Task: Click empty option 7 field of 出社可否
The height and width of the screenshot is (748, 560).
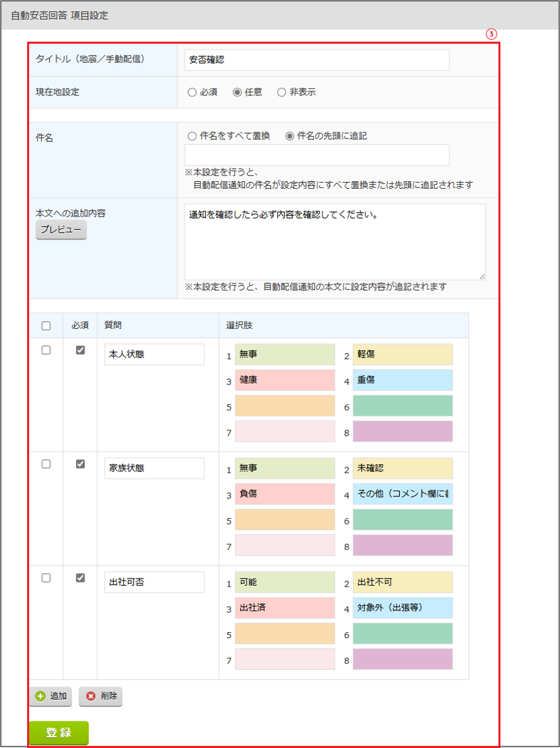Action: tap(285, 659)
